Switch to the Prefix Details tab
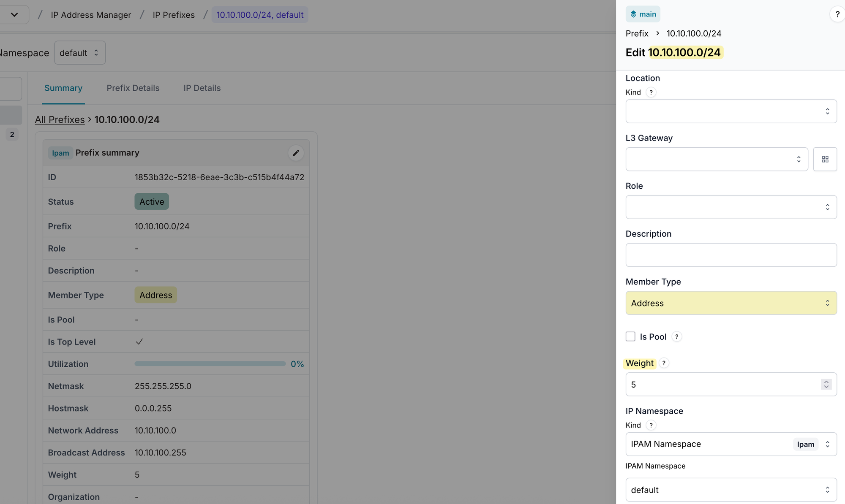845x504 pixels. [133, 88]
